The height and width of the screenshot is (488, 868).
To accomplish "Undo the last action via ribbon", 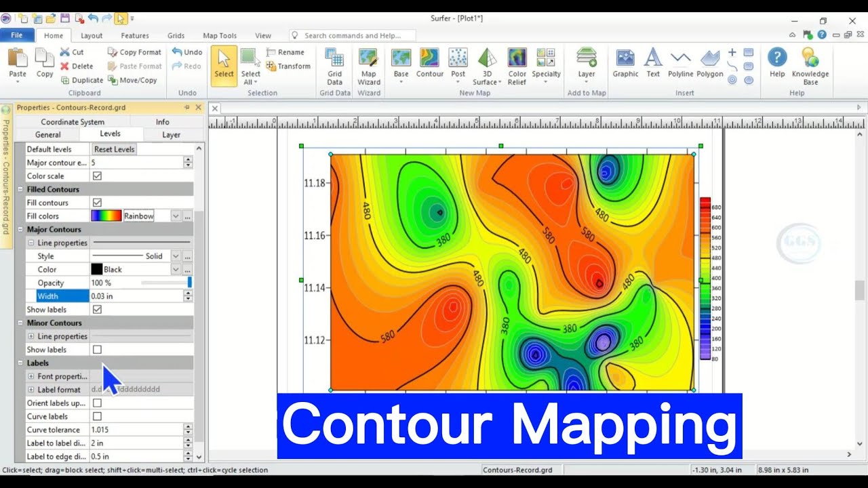I will coord(187,52).
